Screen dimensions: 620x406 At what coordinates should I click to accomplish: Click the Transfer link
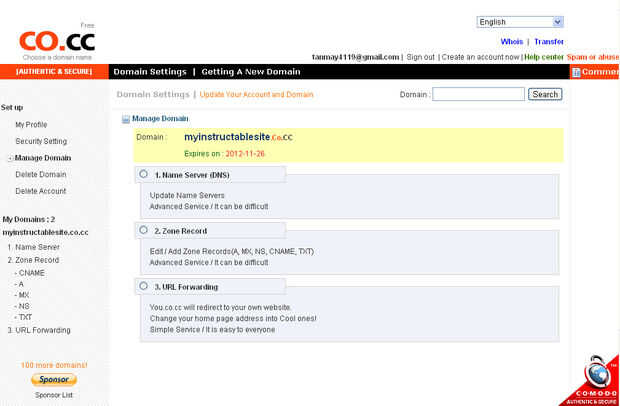tap(549, 42)
